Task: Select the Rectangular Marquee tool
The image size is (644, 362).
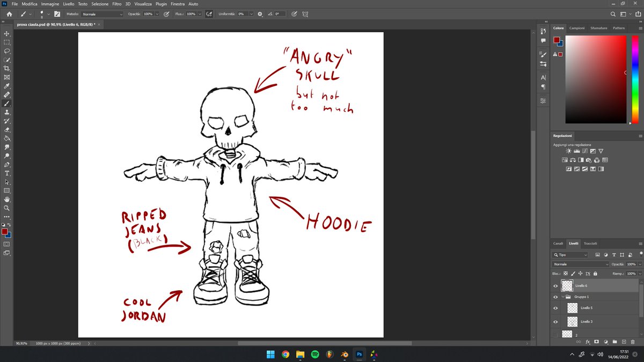Action: [x=7, y=42]
